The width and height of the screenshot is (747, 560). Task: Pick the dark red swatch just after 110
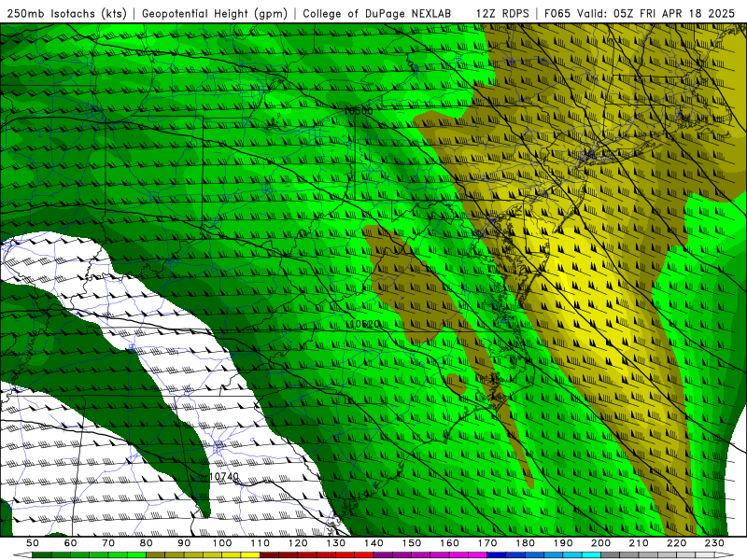point(269,555)
